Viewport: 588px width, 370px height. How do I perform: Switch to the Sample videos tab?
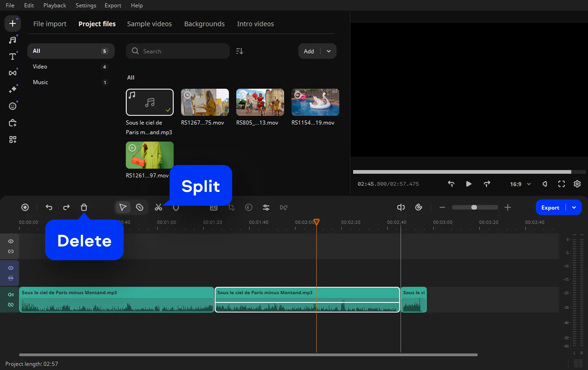click(149, 24)
